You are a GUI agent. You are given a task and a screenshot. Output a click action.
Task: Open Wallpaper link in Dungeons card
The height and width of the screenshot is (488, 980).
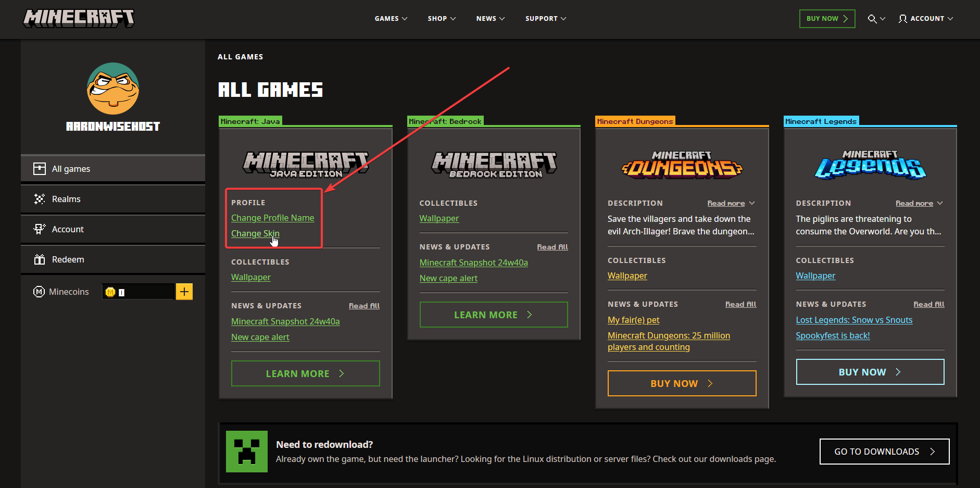[x=627, y=276]
